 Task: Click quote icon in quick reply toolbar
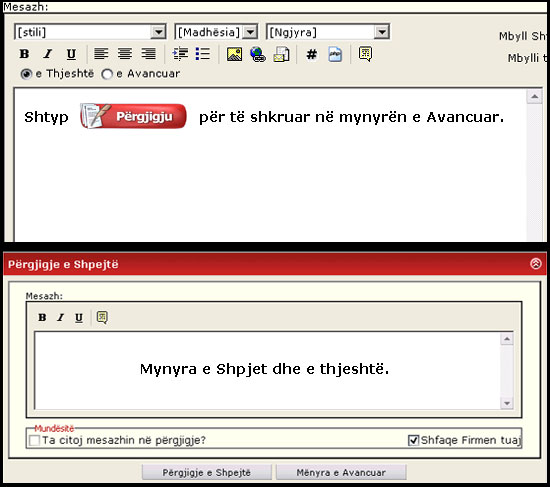pyautogui.click(x=102, y=318)
